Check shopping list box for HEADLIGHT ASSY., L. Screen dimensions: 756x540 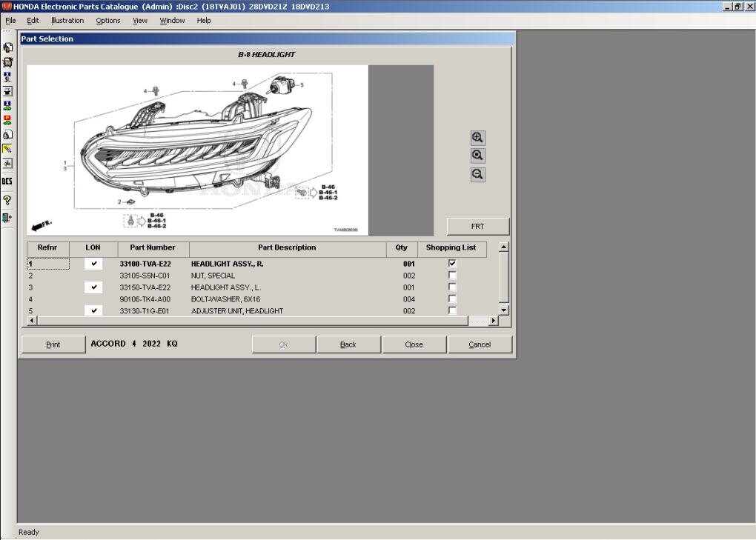(x=452, y=287)
